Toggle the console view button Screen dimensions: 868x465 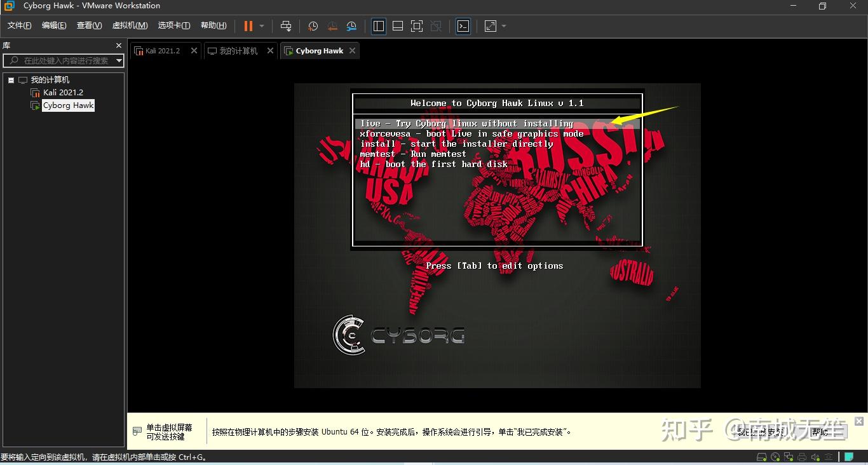pyautogui.click(x=463, y=26)
